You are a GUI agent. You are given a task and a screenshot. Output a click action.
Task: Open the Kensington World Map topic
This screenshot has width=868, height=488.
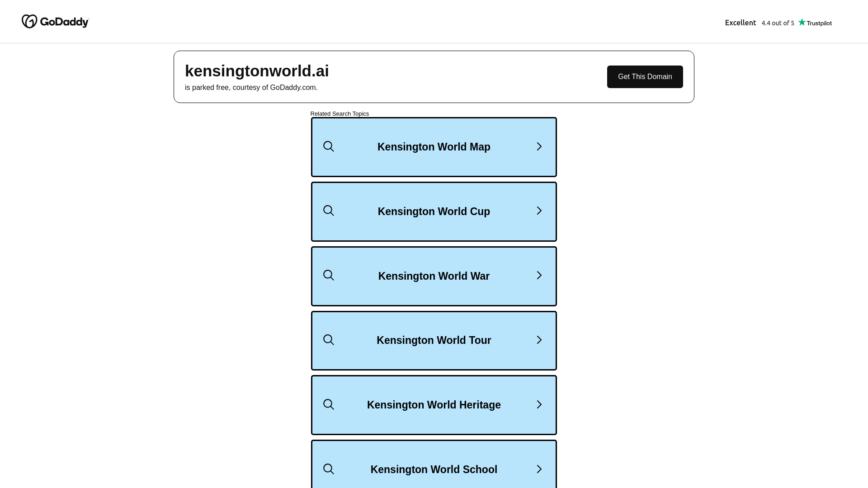coord(434,147)
